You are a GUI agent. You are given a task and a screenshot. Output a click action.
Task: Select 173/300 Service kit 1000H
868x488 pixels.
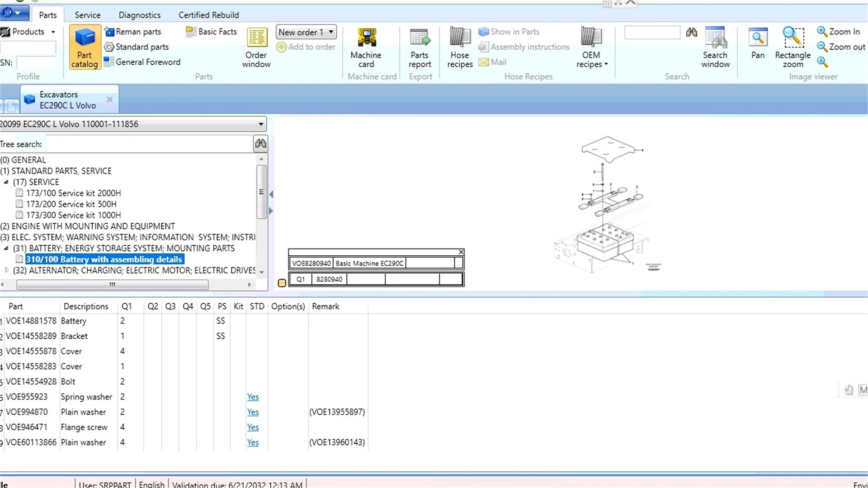pos(74,215)
